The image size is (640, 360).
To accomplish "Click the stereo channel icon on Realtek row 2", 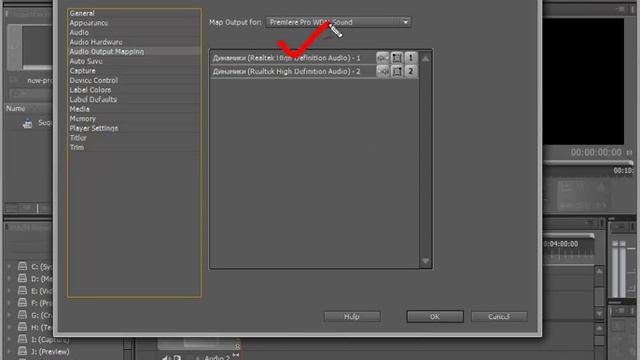I will pyautogui.click(x=397, y=71).
